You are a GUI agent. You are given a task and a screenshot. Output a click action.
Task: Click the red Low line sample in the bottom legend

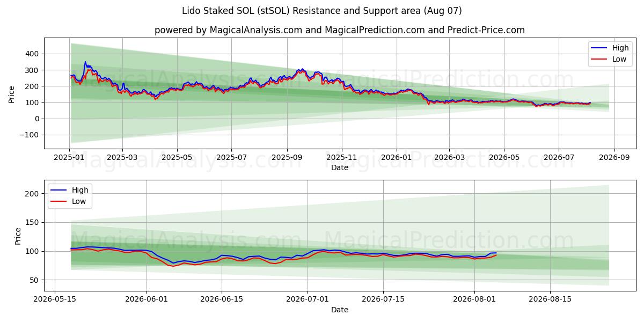(58, 202)
